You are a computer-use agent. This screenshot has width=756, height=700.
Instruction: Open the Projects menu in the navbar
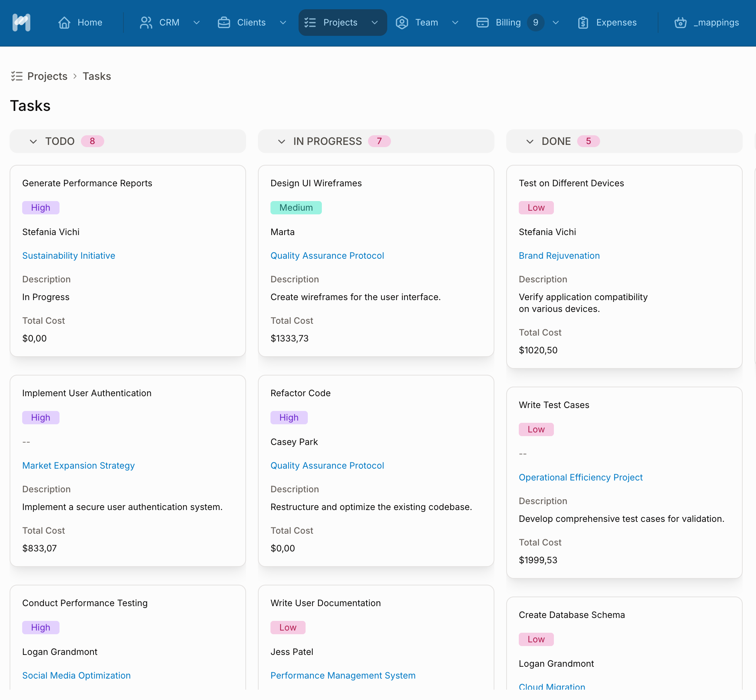[x=340, y=22]
